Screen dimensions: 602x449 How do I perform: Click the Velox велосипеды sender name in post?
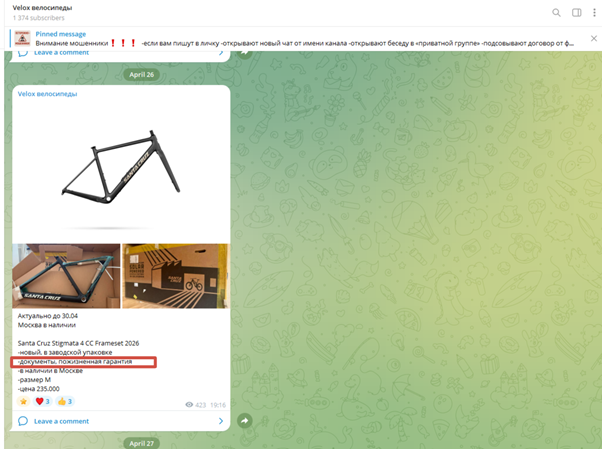pos(47,94)
